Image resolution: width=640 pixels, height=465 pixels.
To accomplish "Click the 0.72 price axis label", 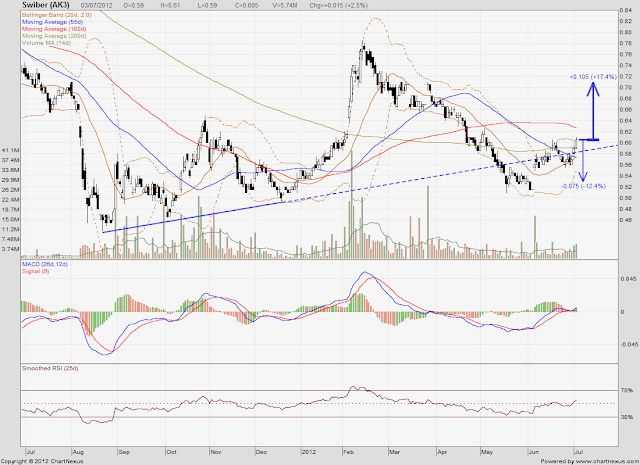I will point(626,76).
